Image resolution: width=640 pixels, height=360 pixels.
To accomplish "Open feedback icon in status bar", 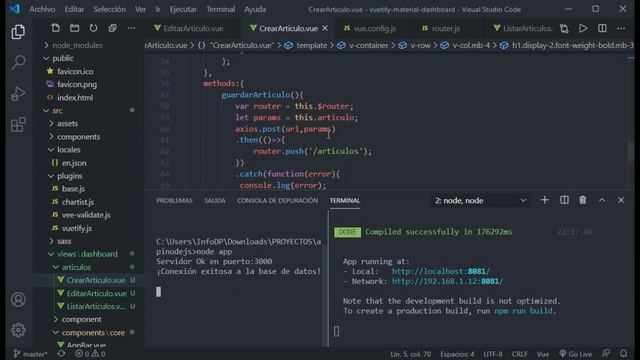I will [x=606, y=353].
